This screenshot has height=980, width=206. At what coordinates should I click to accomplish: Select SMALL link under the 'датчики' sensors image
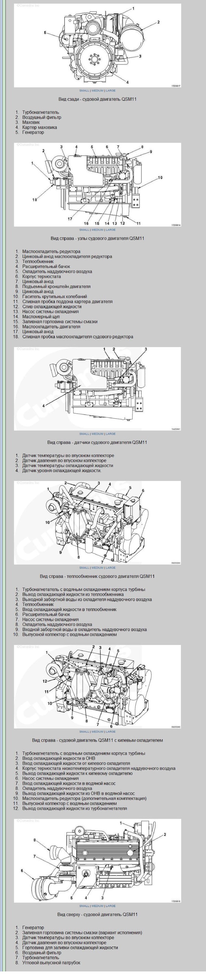84,434
